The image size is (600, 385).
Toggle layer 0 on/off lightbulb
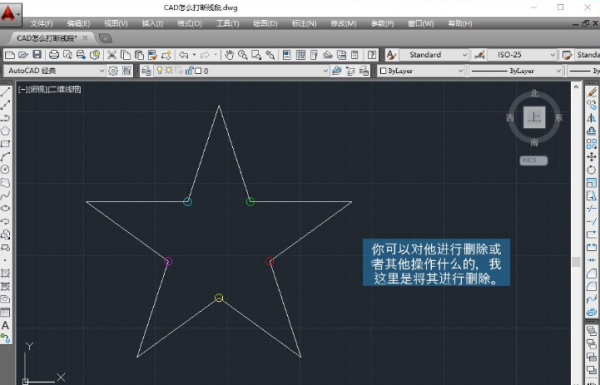click(160, 70)
